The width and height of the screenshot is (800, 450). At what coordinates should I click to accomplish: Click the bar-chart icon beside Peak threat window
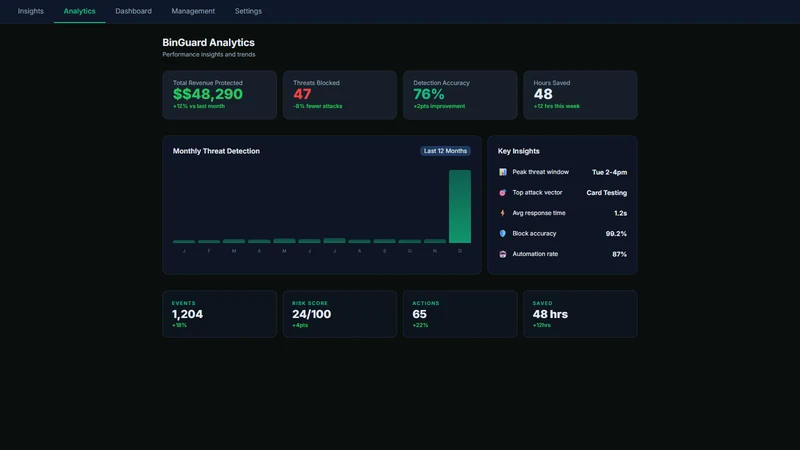[503, 172]
